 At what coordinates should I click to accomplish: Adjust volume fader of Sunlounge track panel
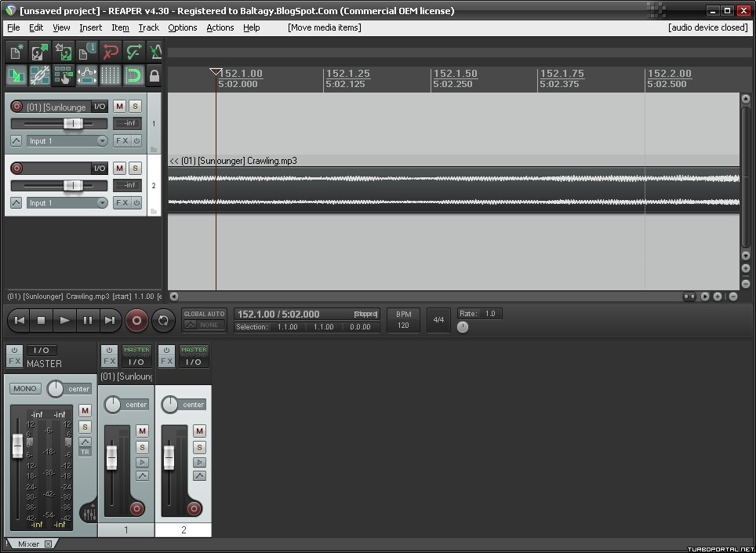coord(73,123)
